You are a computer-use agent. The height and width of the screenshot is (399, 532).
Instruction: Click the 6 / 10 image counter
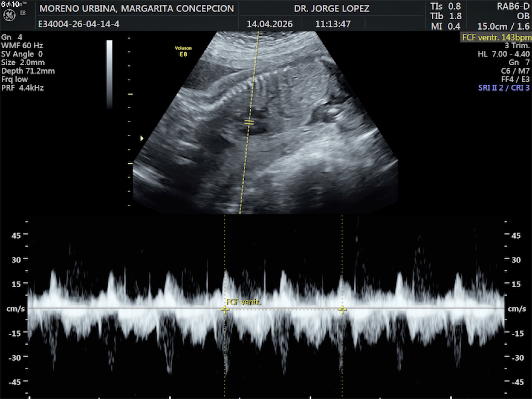click(x=10, y=4)
